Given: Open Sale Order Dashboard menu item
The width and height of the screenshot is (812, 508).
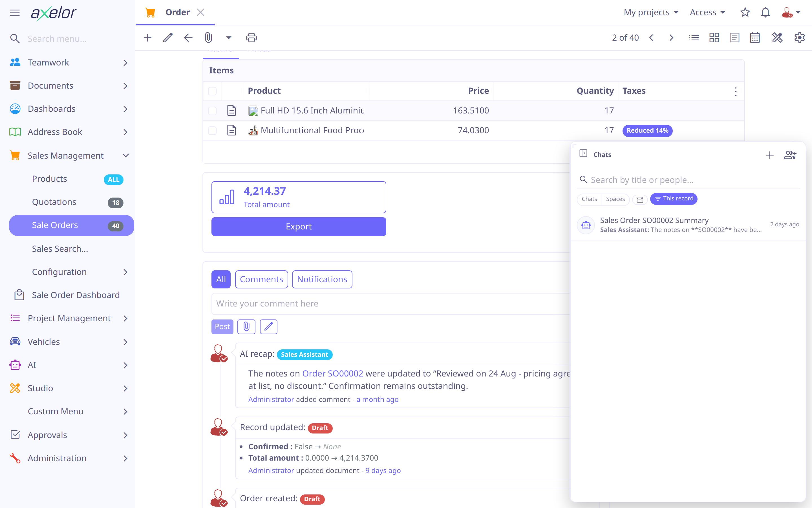Looking at the screenshot, I should click(71, 295).
